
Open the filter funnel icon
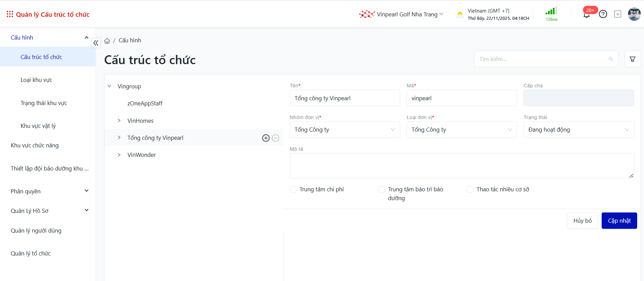(x=632, y=59)
